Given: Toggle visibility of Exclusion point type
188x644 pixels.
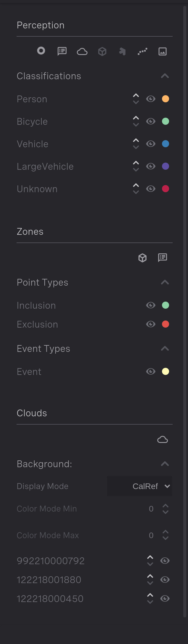Looking at the screenshot, I should 151,324.
